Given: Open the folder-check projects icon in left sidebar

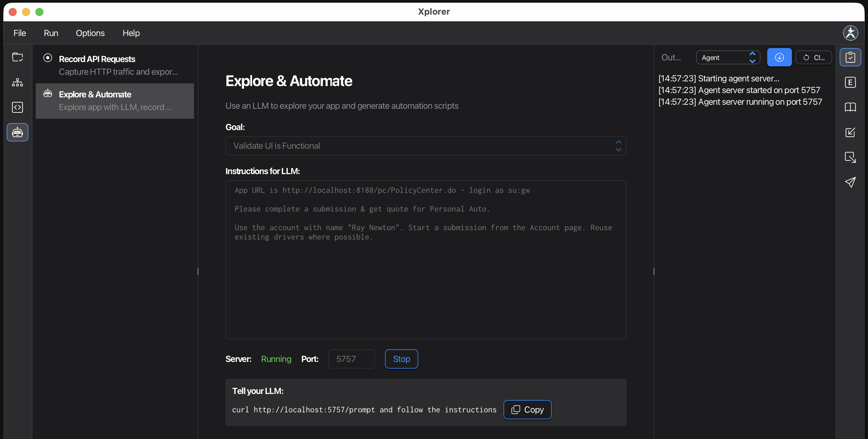Looking at the screenshot, I should [x=17, y=57].
